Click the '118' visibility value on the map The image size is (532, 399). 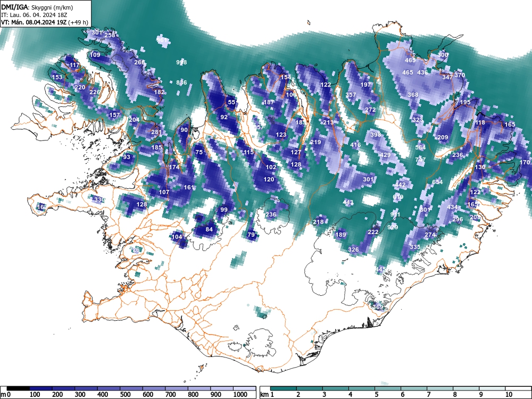(x=480, y=122)
